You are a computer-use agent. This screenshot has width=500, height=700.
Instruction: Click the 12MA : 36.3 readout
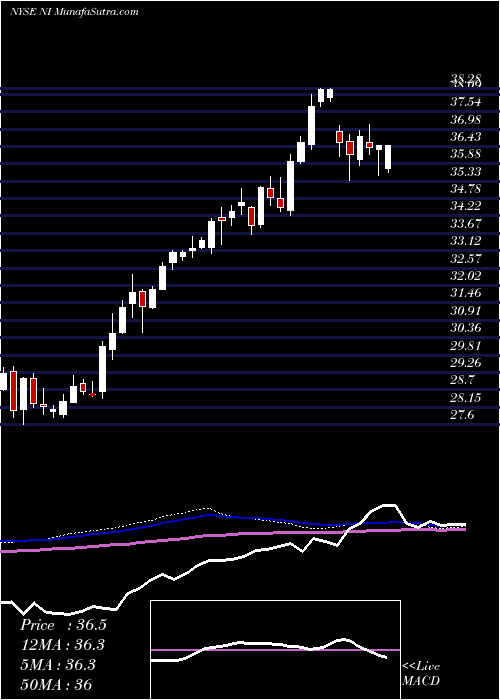tap(63, 645)
